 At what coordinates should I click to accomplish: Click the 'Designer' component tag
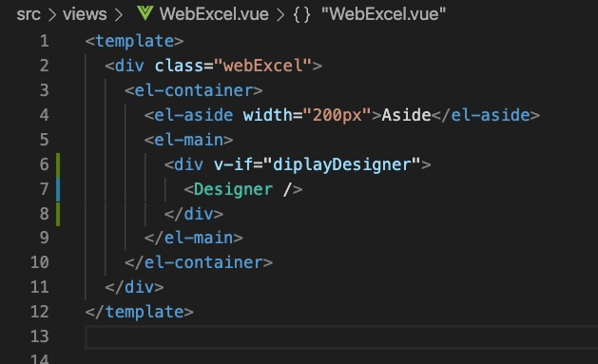pos(233,189)
